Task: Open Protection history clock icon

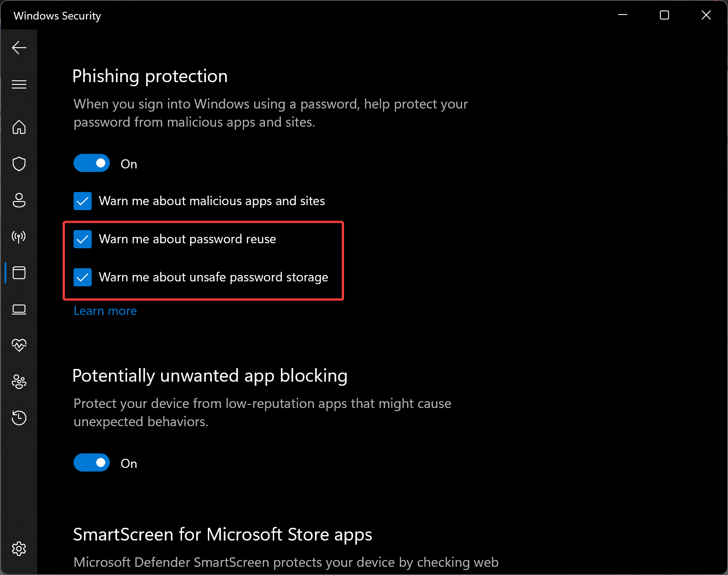Action: point(19,418)
